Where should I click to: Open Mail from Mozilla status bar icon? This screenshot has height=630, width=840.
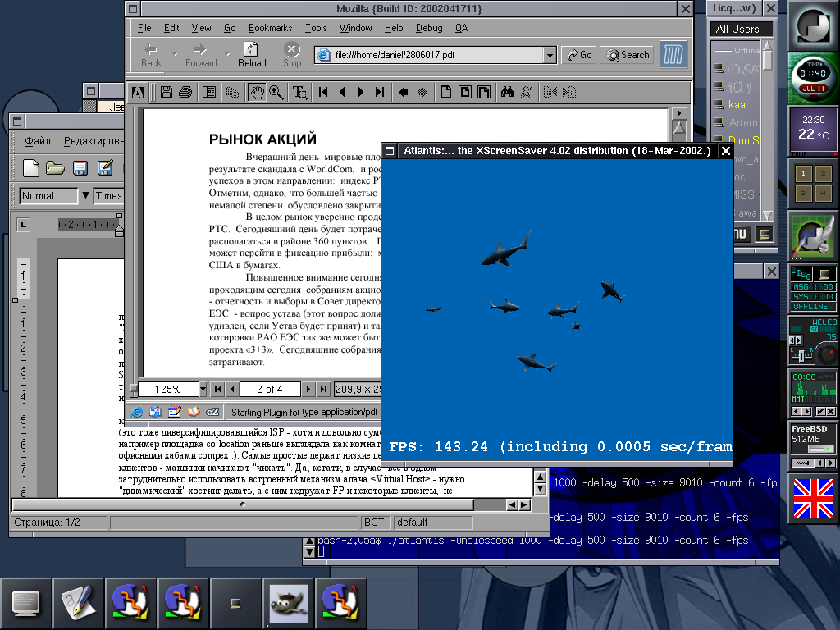click(155, 412)
